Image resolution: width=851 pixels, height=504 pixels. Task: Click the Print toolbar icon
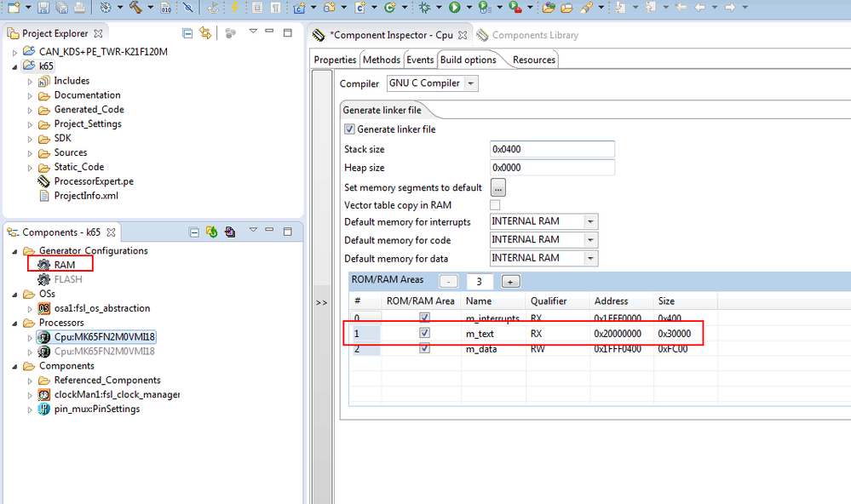(79, 7)
